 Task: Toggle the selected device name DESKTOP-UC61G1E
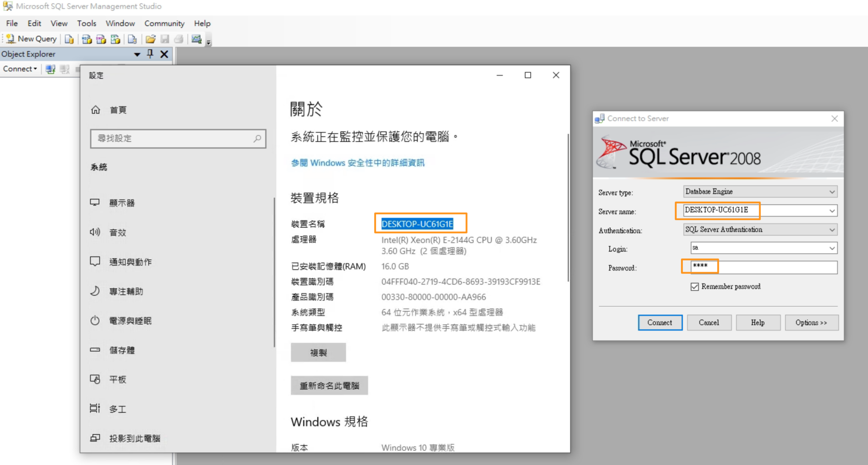tap(417, 224)
